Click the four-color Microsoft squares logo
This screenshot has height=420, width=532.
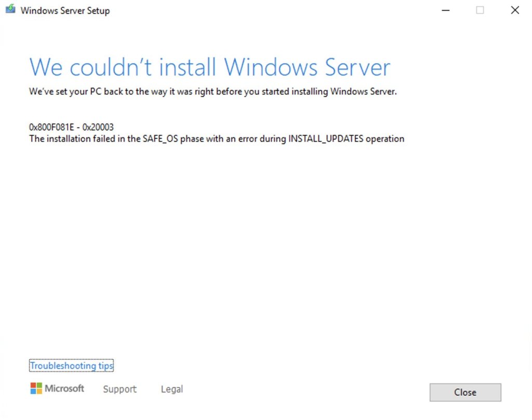[x=36, y=388]
